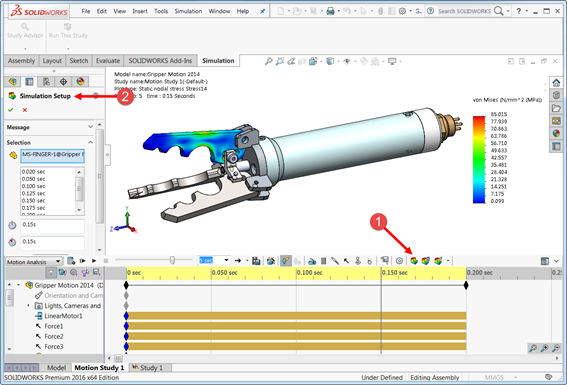This screenshot has height=385, width=567.
Task: Click the Filter Animated icon
Action: click(63, 272)
